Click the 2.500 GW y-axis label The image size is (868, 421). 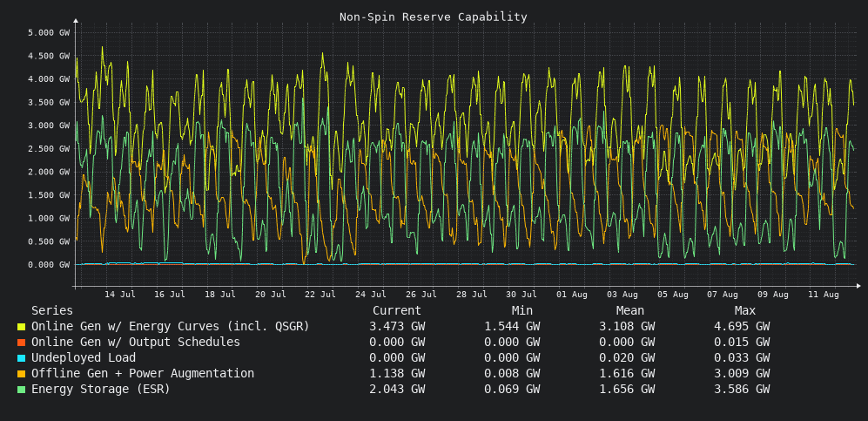[49, 148]
